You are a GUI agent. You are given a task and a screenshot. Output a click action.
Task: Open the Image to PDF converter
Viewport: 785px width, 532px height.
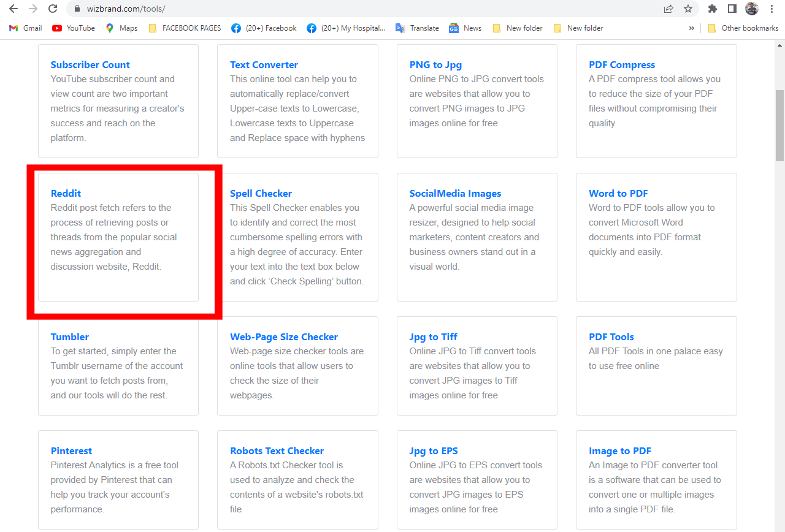pos(619,450)
